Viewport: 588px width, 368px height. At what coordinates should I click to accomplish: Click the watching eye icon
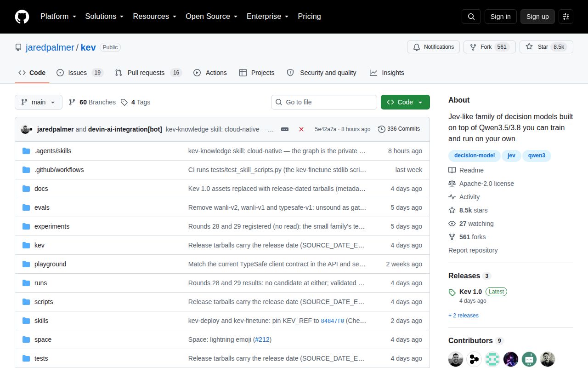pyautogui.click(x=452, y=224)
